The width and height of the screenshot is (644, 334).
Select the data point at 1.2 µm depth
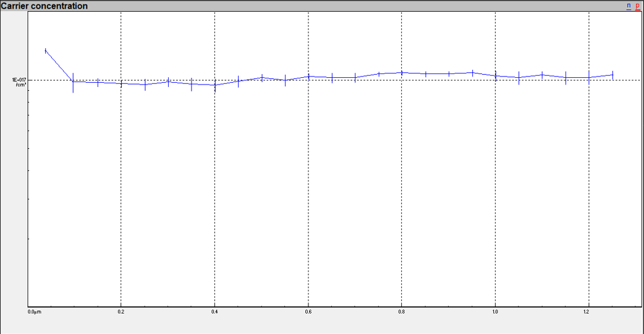589,77
